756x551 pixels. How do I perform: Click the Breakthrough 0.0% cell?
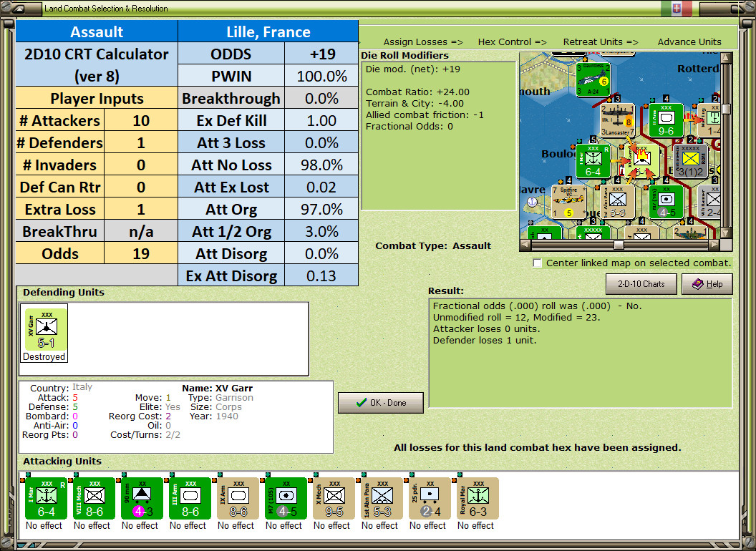pos(321,98)
